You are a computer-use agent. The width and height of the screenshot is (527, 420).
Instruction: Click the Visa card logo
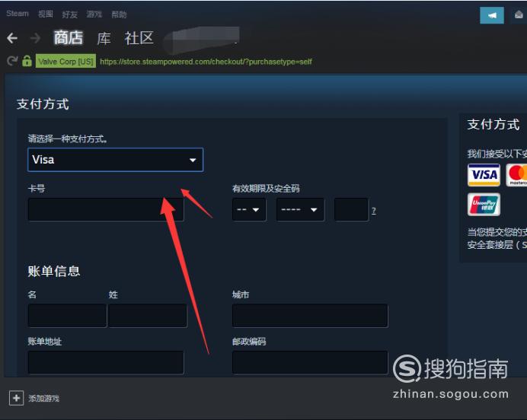[484, 175]
